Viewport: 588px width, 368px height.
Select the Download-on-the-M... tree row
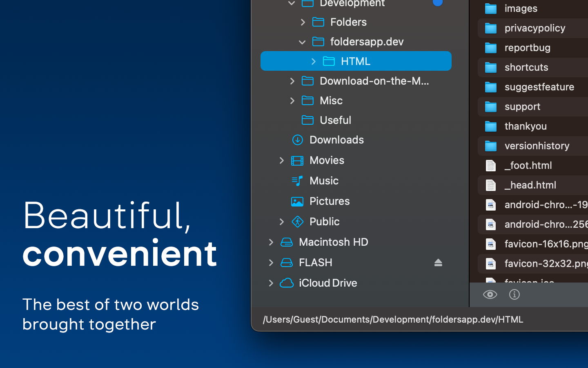click(356, 81)
